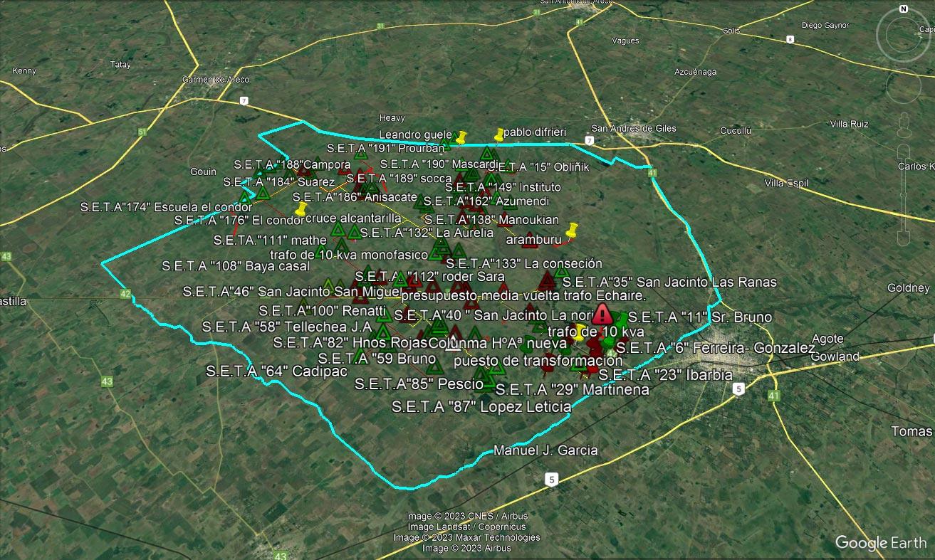This screenshot has width=935, height=560.
Task: Open the yellow pushpin at Leandro guele
Action: (461, 136)
